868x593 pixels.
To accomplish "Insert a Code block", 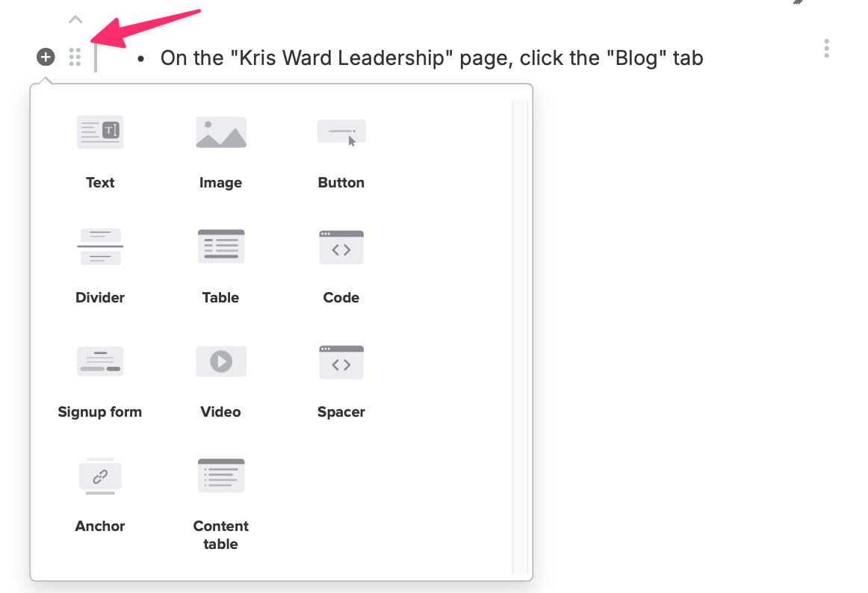I will [341, 264].
